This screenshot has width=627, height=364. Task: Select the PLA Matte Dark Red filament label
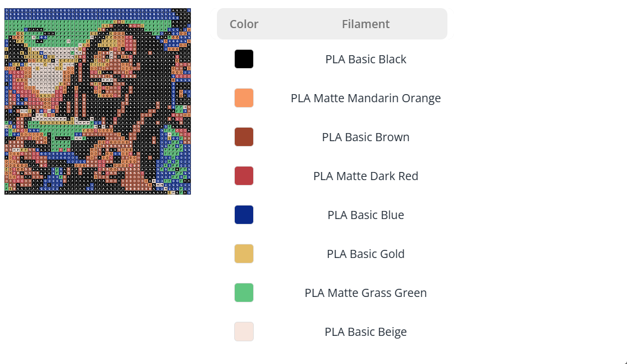366,176
